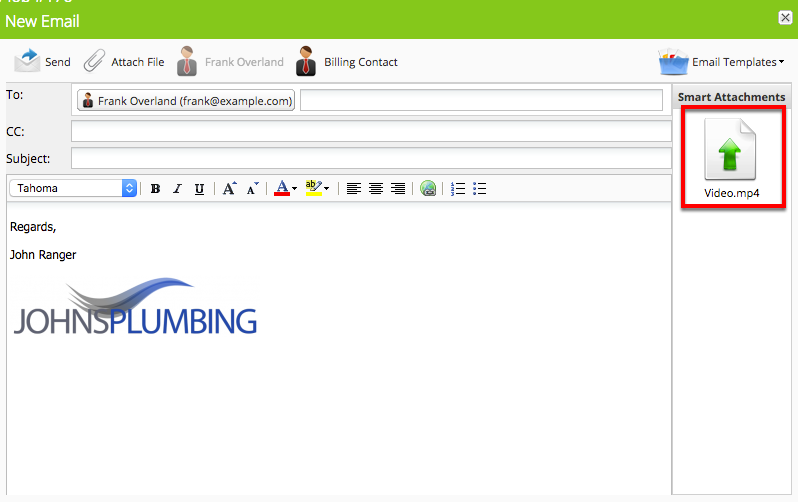Click the Video.mp4 file name

coord(731,193)
